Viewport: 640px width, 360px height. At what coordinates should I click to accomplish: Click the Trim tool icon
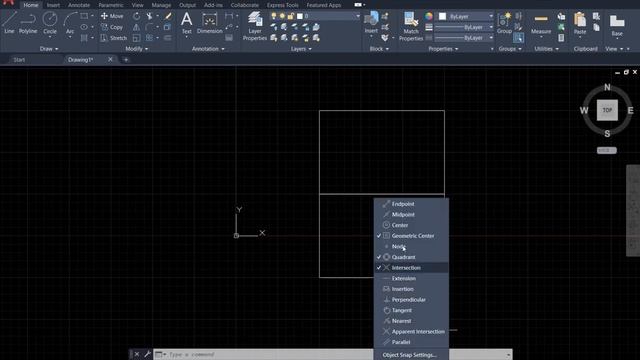tap(149, 16)
